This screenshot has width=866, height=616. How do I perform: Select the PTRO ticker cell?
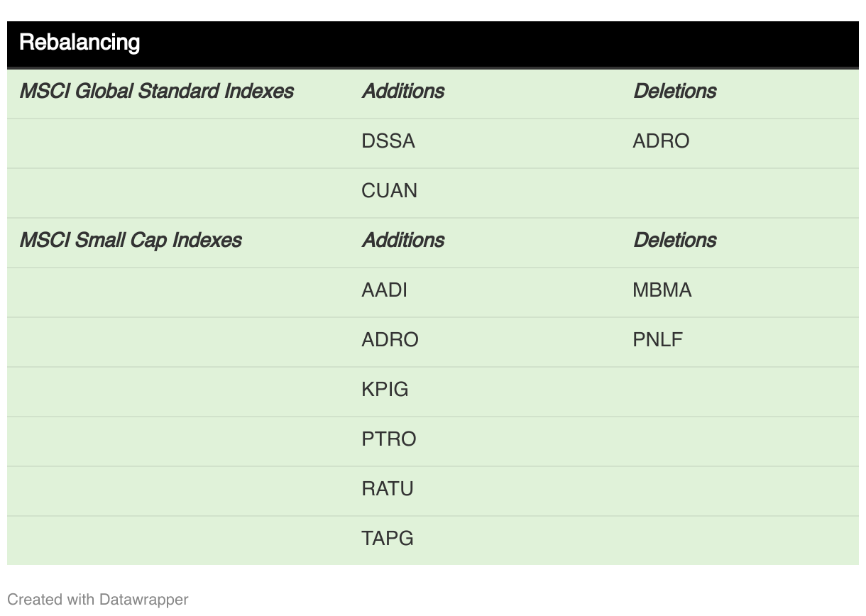(388, 439)
